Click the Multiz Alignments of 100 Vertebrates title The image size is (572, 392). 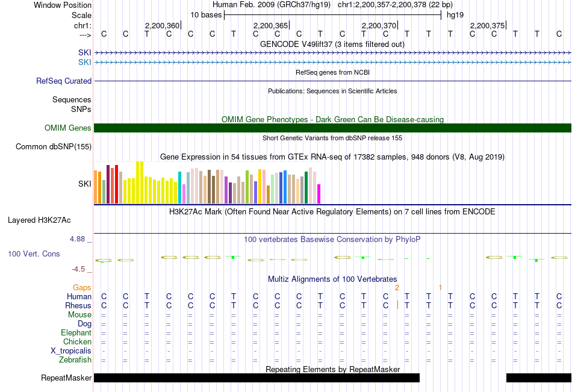(332, 279)
